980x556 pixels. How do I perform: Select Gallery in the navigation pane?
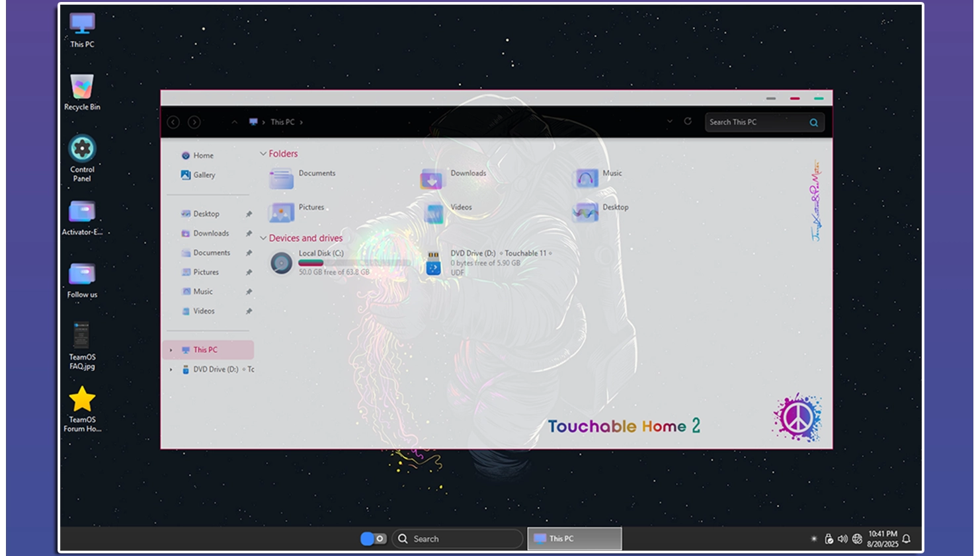pyautogui.click(x=204, y=175)
